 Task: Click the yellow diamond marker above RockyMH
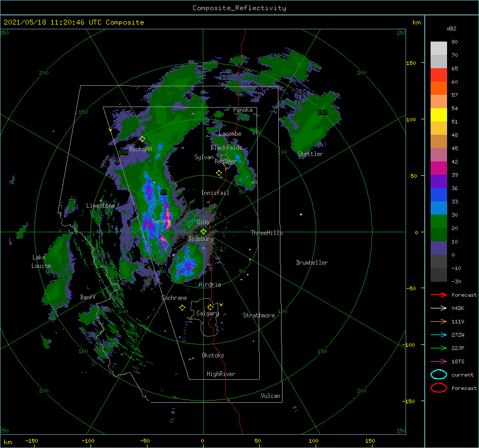[142, 139]
